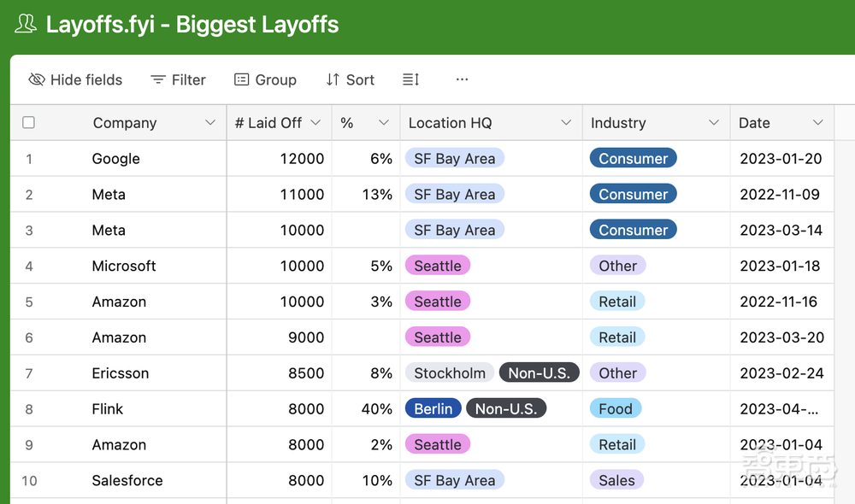Click the row height icon
Image resolution: width=855 pixels, height=504 pixels.
pyautogui.click(x=410, y=79)
